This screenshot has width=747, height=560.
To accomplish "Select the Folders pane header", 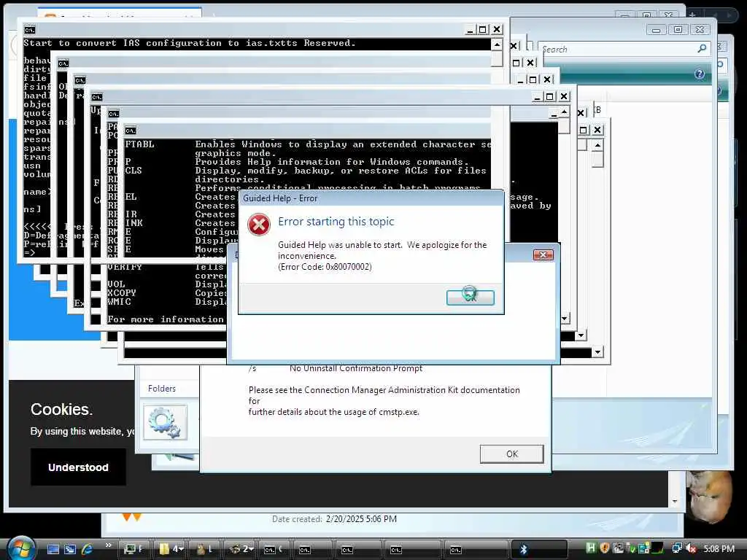I will 162,389.
